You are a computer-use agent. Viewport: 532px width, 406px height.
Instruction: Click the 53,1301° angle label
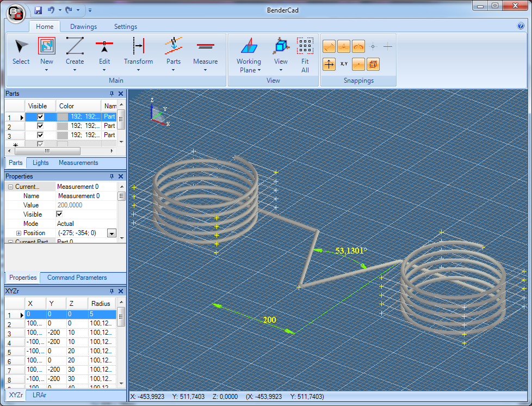click(x=351, y=250)
